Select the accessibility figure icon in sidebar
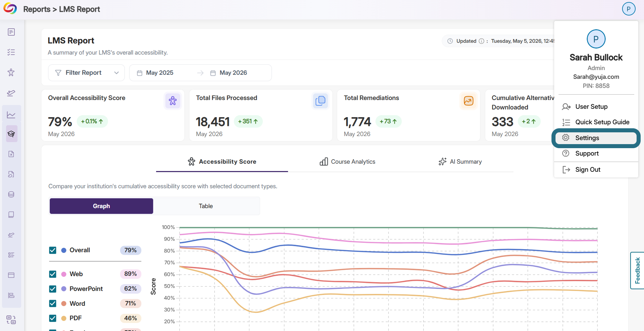The height and width of the screenshot is (331, 644). (11, 72)
